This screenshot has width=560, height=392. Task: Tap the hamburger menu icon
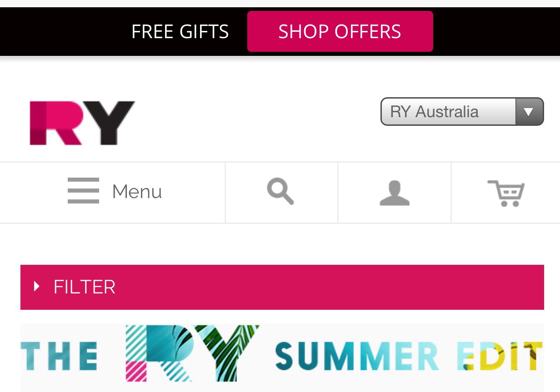coord(83,191)
